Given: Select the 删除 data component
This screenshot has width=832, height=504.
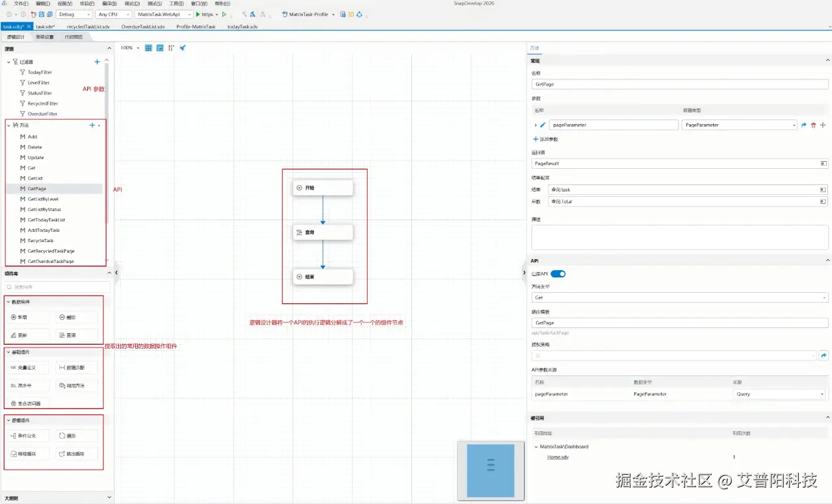Looking at the screenshot, I should (x=77, y=318).
